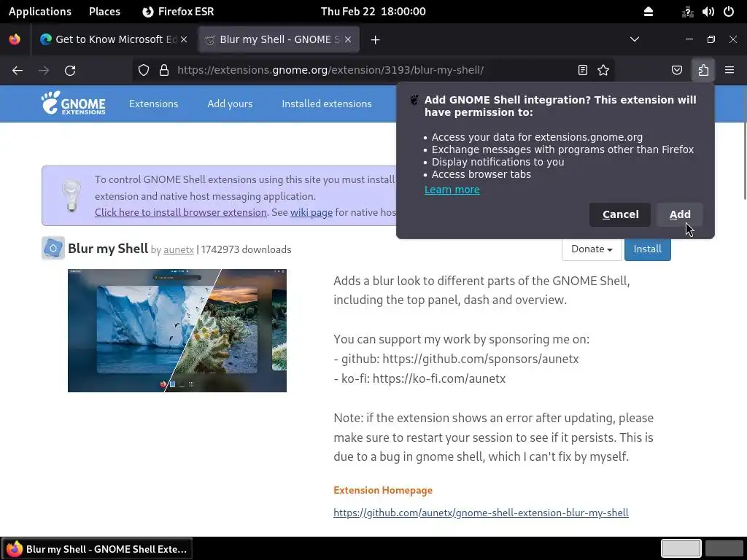Screen dimensions: 747x560
Task: Open Installed extensions nav item
Action: tap(326, 104)
